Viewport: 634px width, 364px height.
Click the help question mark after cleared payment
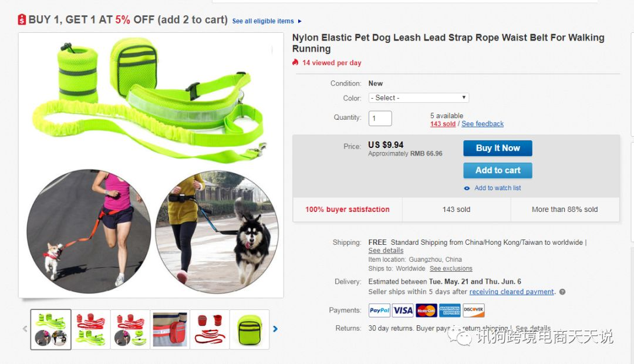point(562,292)
